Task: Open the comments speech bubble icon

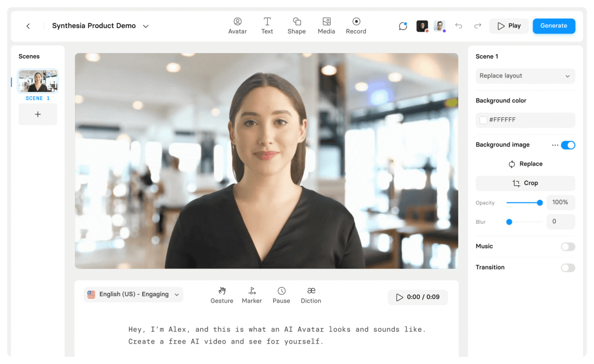Action: click(x=403, y=26)
